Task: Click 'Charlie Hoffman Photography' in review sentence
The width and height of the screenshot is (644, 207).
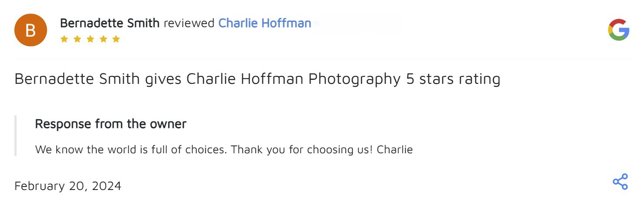Action: pyautogui.click(x=294, y=79)
